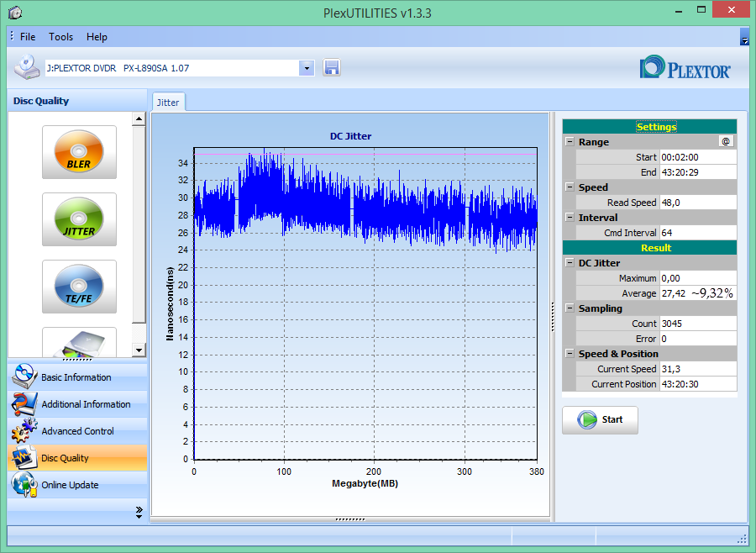Open the BLER disc test
756x553 pixels.
[79, 152]
